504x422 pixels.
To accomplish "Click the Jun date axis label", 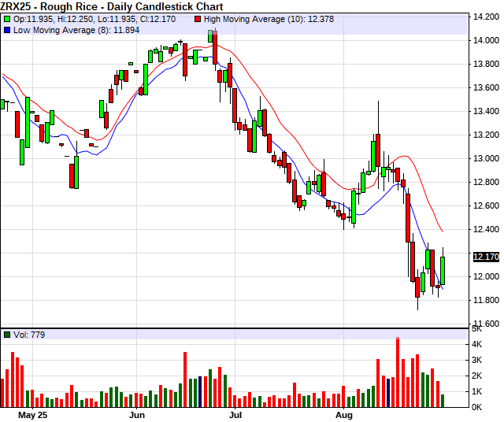I will (137, 413).
